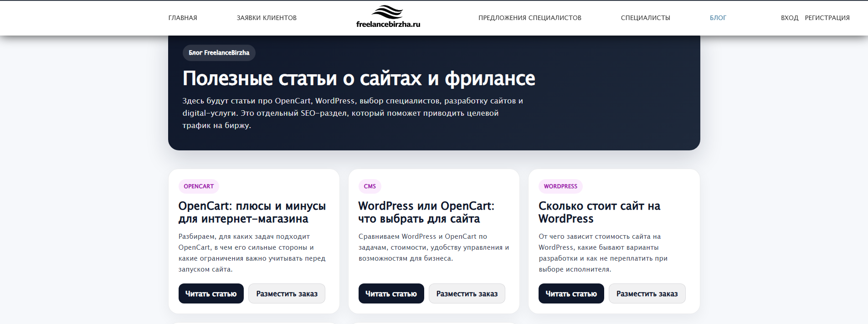Select the OPENCART category tag

[199, 186]
